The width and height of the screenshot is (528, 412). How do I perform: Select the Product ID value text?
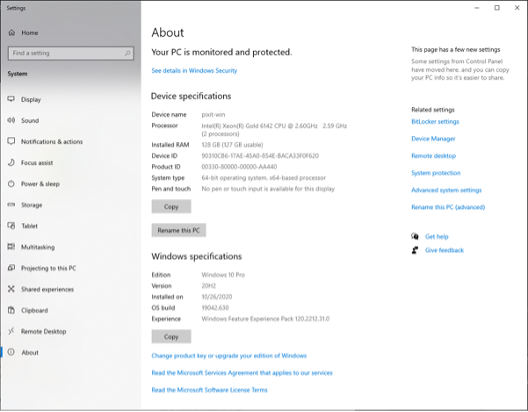239,167
